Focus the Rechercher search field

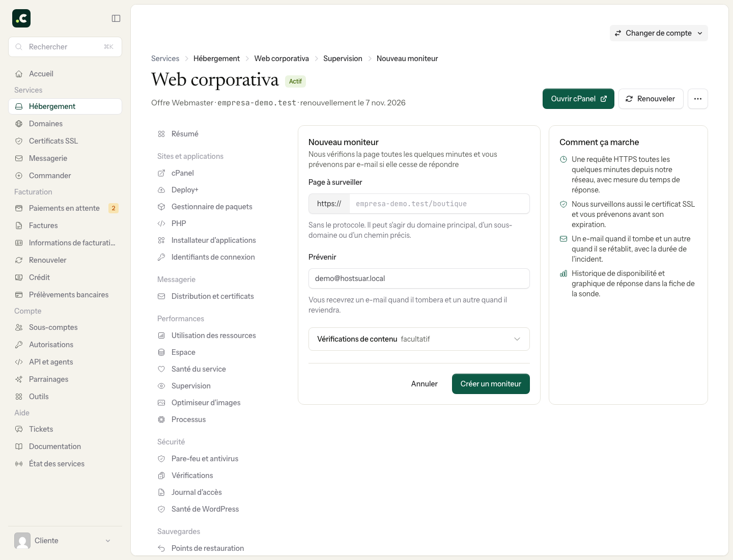(65, 47)
